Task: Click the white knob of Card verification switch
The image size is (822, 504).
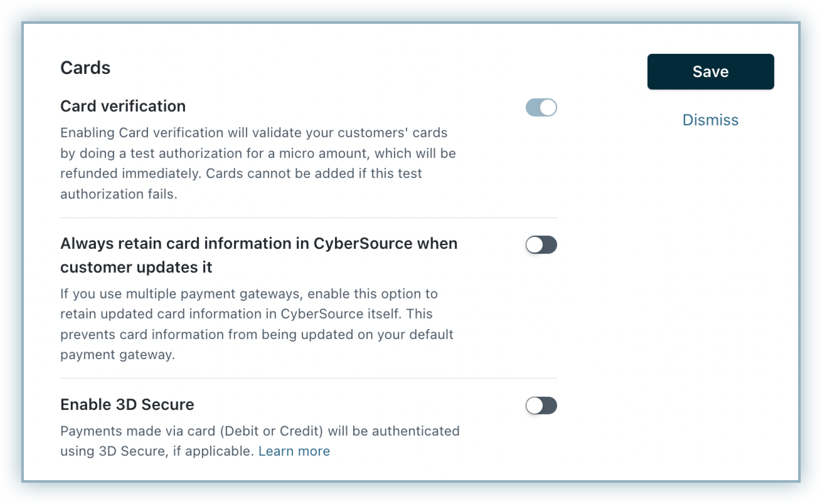Action: click(x=548, y=107)
